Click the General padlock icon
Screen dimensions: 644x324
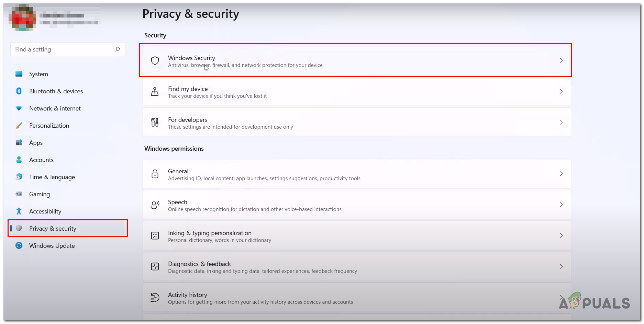pos(155,174)
